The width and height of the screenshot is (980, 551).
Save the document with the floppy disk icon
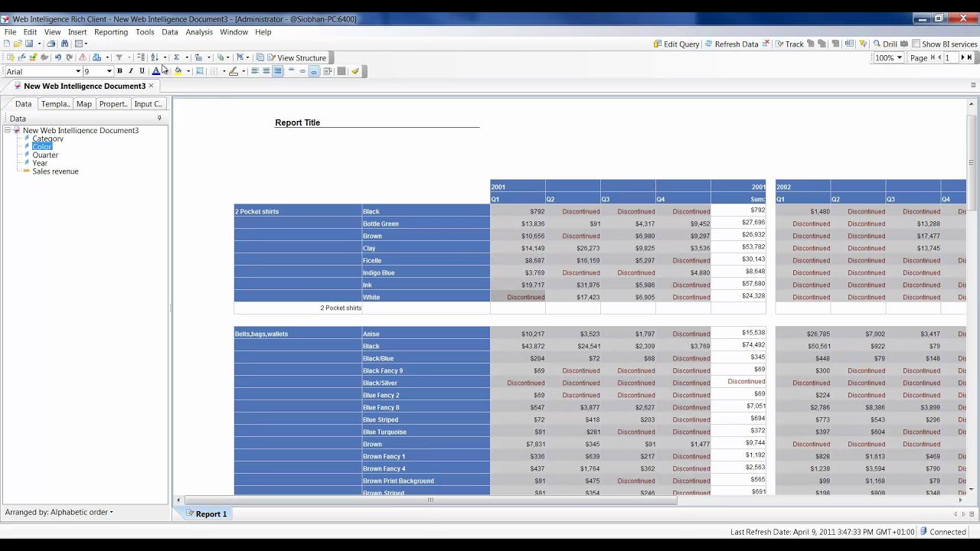tap(29, 44)
